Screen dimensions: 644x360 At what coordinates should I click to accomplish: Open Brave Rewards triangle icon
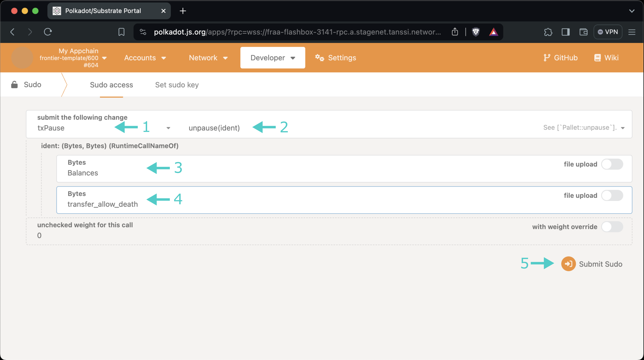tap(494, 32)
